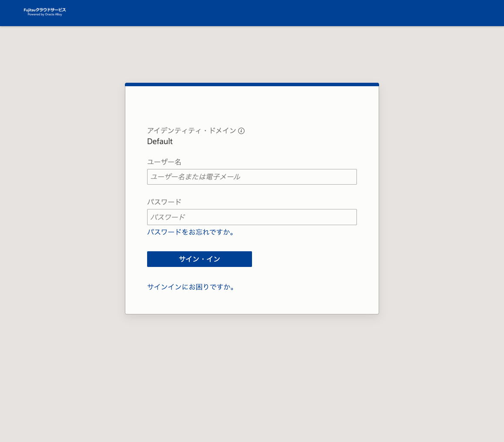Focus the パスワード input field
Image resolution: width=504 pixels, height=442 pixels.
click(x=252, y=217)
